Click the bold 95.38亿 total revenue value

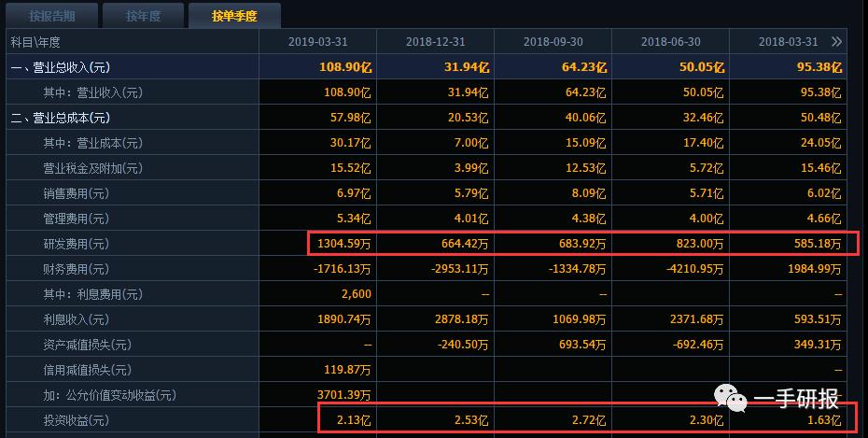pos(819,67)
